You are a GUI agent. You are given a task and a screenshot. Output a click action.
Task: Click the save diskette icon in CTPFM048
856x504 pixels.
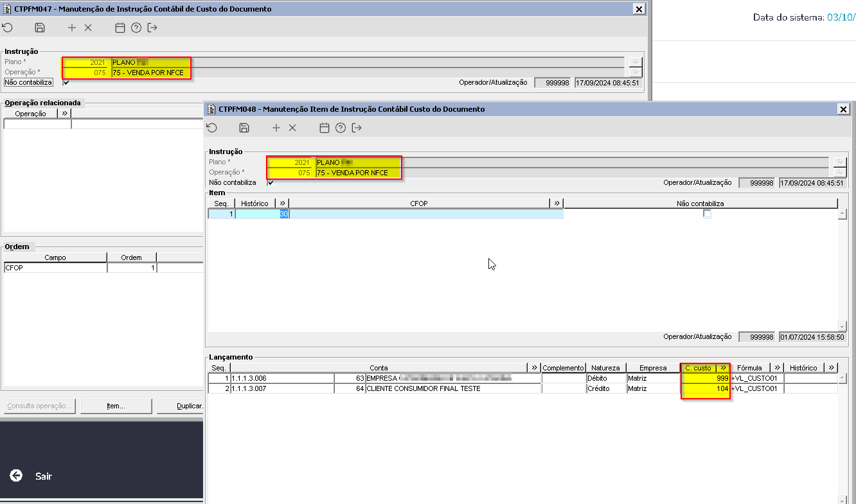point(244,128)
